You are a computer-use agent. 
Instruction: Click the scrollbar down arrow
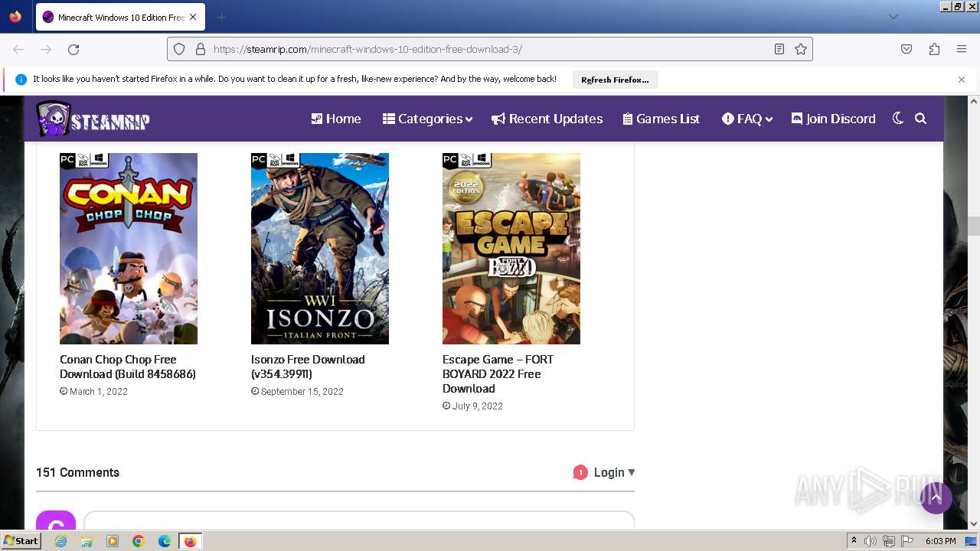tap(974, 524)
